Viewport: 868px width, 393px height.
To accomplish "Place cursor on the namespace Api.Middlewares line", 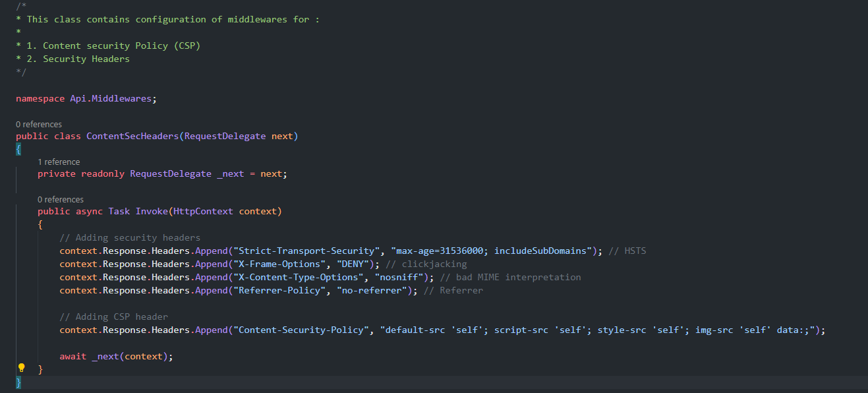I will coord(86,98).
